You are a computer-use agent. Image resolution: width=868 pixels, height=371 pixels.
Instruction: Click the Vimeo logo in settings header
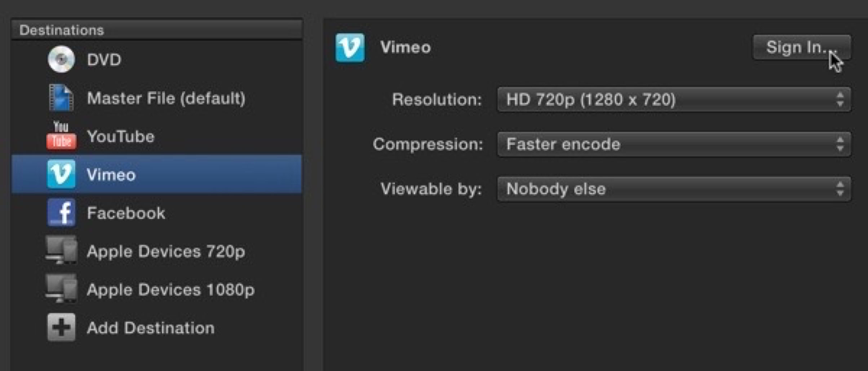[x=350, y=48]
